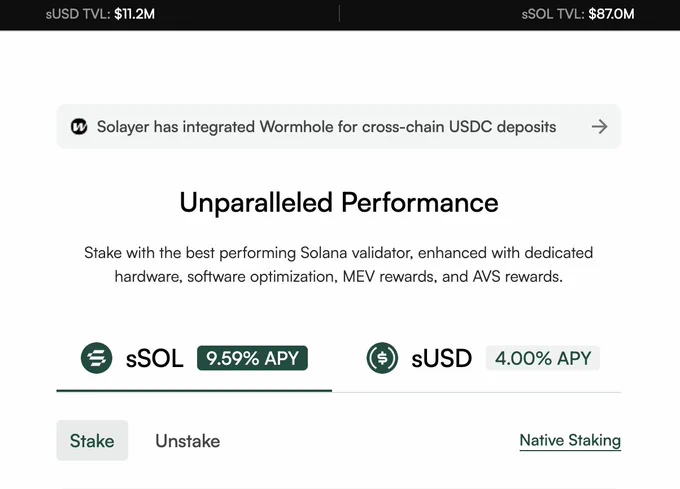
Task: Select the 4.00% APY badge
Action: pyautogui.click(x=543, y=358)
